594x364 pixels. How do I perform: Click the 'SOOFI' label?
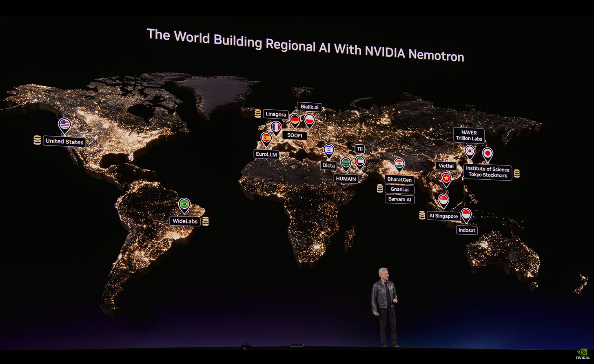point(295,135)
